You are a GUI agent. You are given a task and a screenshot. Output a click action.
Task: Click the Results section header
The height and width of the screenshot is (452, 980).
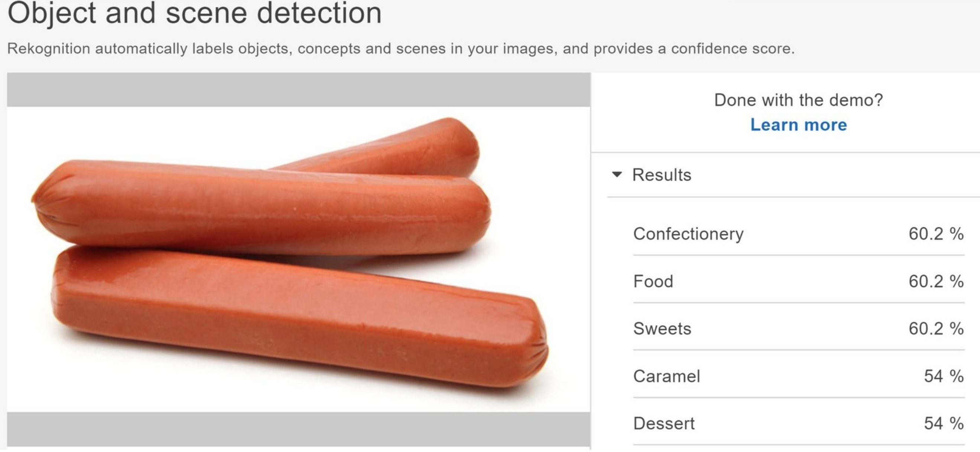tap(662, 175)
